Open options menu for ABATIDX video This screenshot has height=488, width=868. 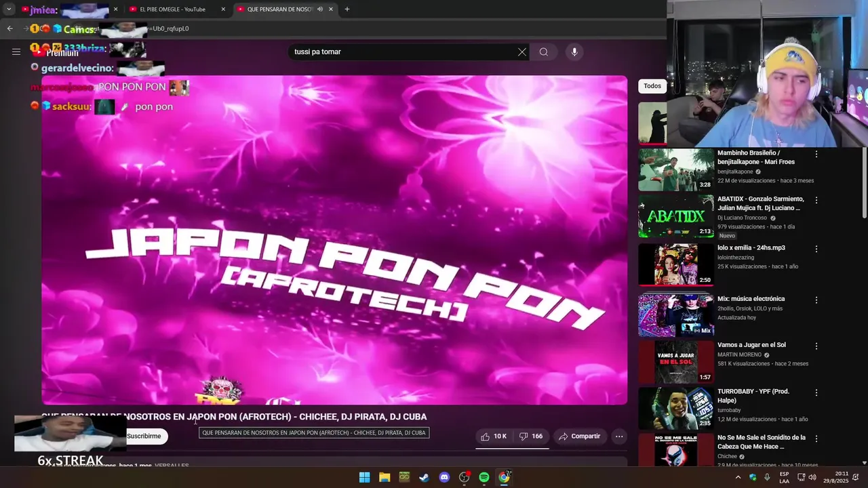[x=816, y=201]
